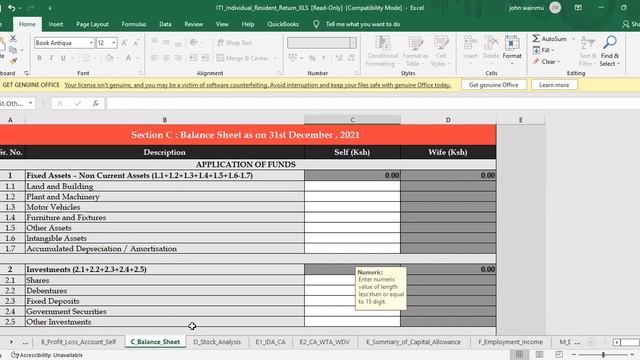Click the Ribbon Display Options icon

578,8
